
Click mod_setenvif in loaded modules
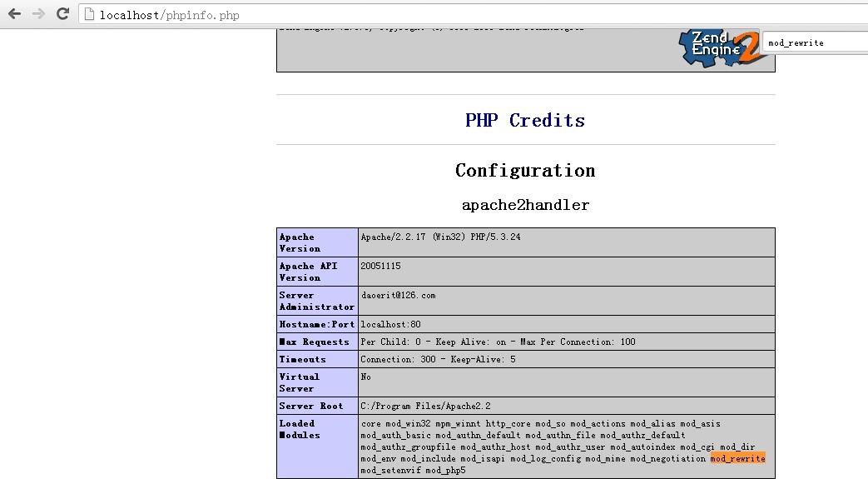tap(391, 470)
